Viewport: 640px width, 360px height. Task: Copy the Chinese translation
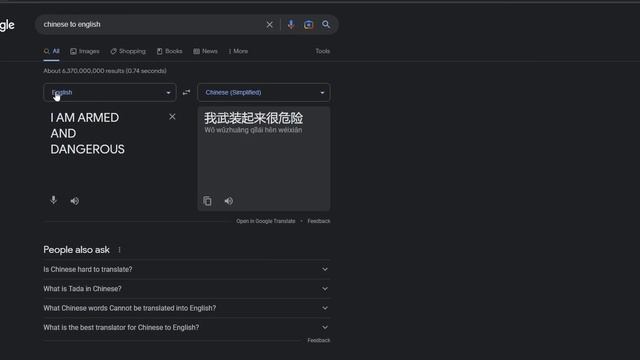pyautogui.click(x=207, y=201)
